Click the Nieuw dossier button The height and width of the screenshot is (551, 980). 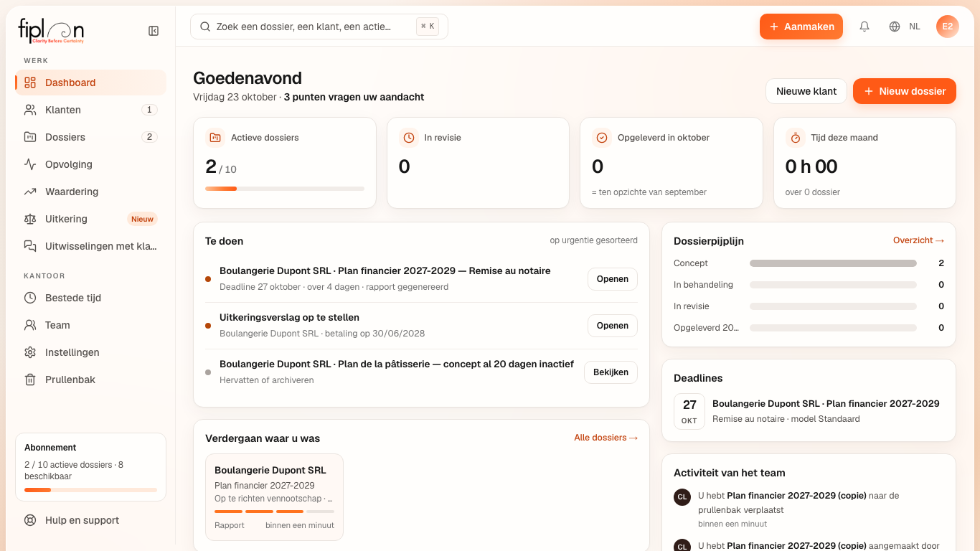905,91
